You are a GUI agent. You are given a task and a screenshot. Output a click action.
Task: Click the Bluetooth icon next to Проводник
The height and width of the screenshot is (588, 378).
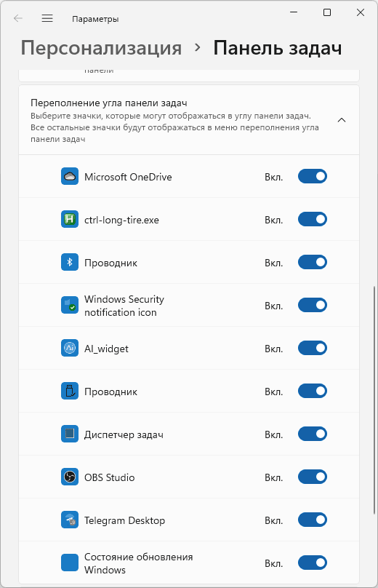pyautogui.click(x=70, y=262)
